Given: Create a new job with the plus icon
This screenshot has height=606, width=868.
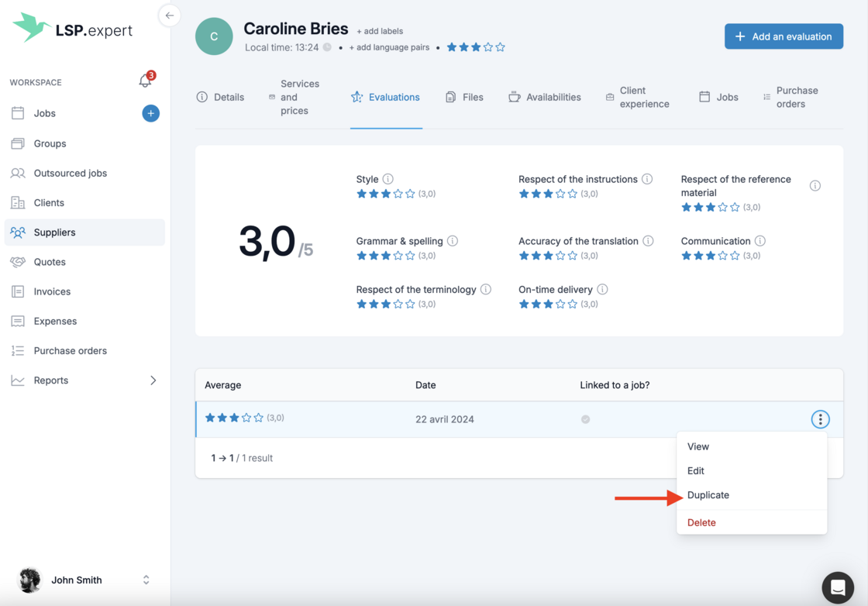Looking at the screenshot, I should point(150,113).
